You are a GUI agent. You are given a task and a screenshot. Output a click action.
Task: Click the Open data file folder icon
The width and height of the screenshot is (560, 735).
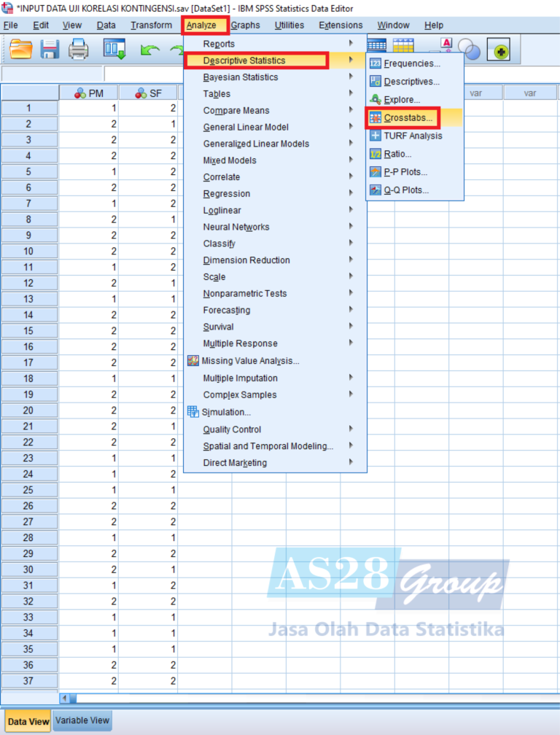point(21,50)
